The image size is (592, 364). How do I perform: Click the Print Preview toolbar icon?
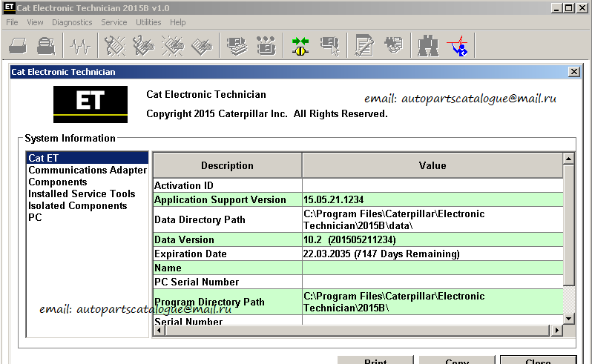tap(46, 46)
